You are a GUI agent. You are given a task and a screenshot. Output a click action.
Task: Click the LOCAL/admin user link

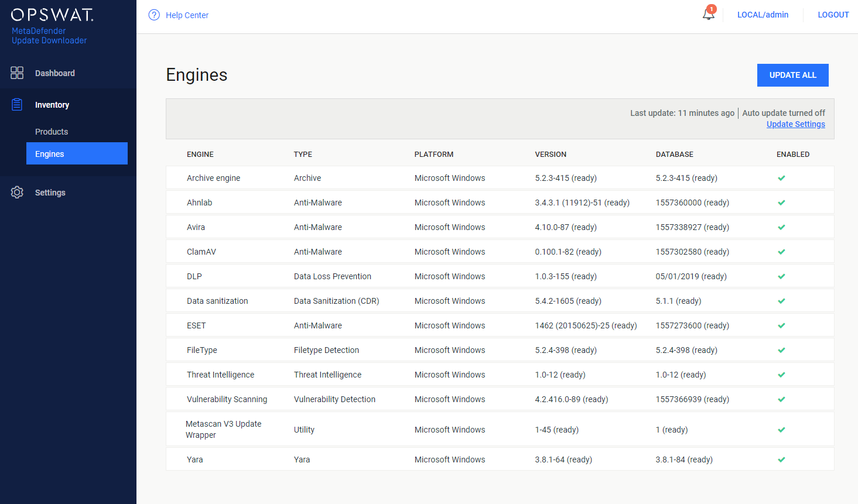click(763, 15)
